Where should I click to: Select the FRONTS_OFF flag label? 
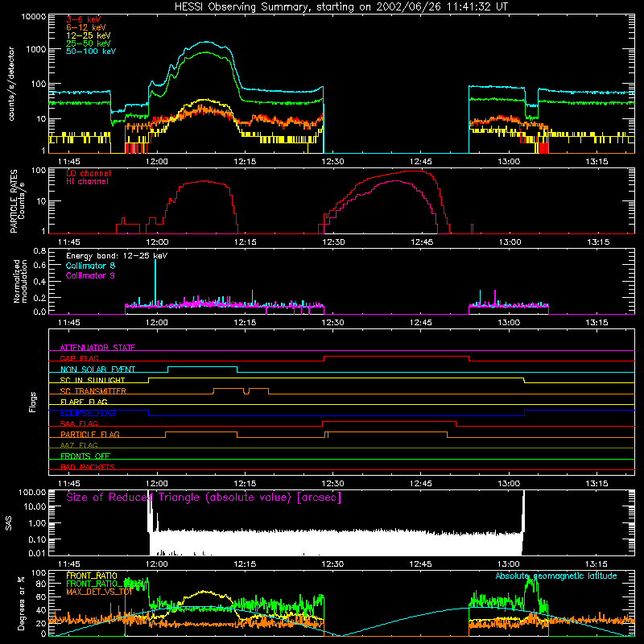(85, 456)
